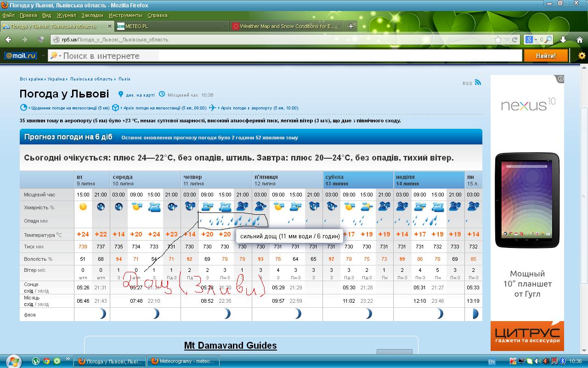Open Chrome from the taskbar quick launch
The height and width of the screenshot is (368, 588).
[46, 361]
